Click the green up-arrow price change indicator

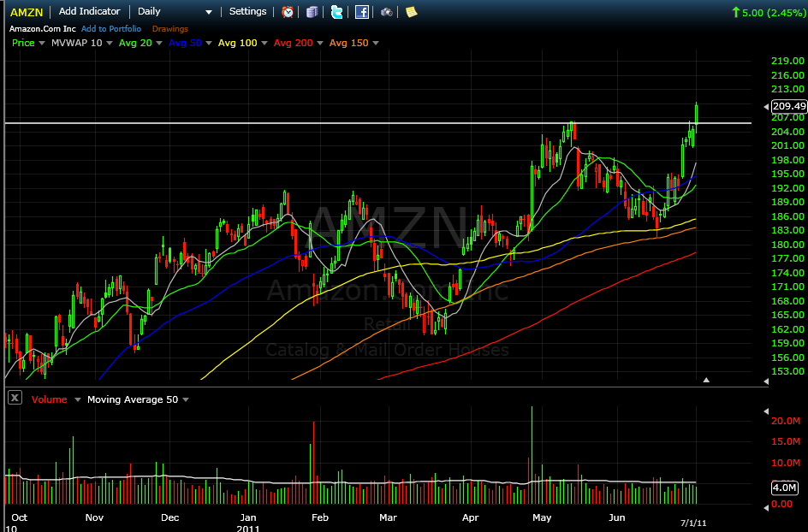(x=736, y=12)
